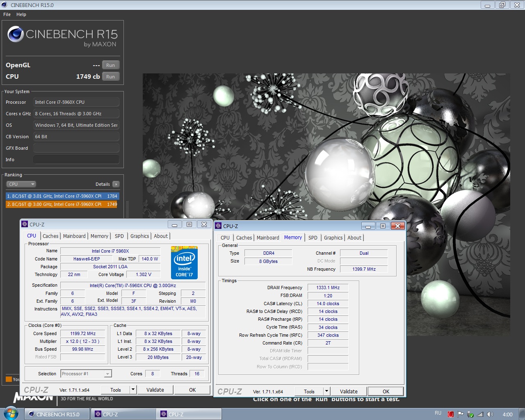Screen dimensions: 525x420
Task: Click Tools button in right CPU-Z
Action: click(x=309, y=391)
